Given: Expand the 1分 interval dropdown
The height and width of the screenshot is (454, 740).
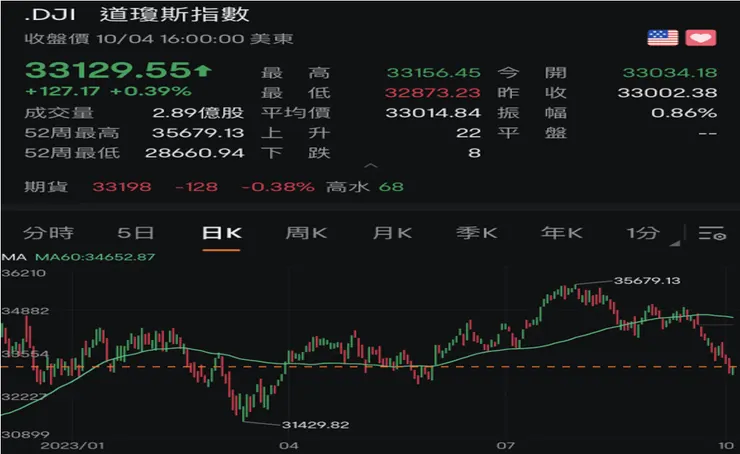Looking at the screenshot, I should (675, 243).
